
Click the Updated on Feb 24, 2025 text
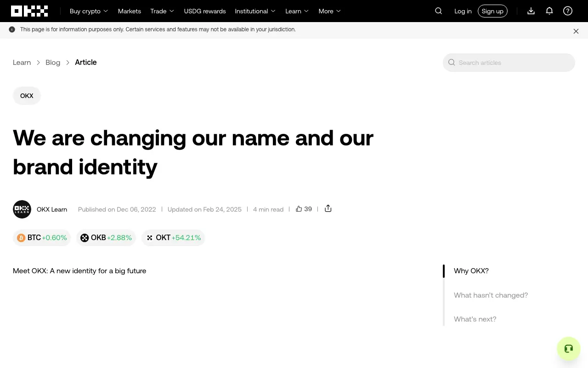click(204, 209)
